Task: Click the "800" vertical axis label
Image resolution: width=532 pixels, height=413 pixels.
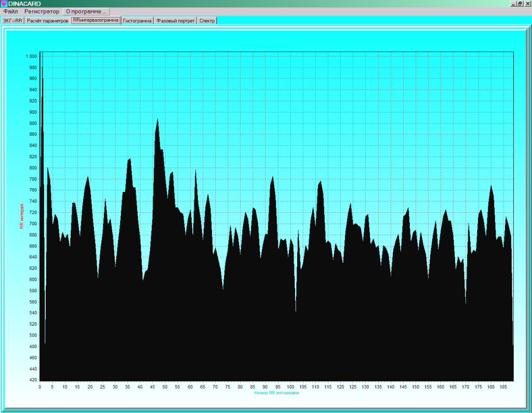Action: [x=33, y=168]
